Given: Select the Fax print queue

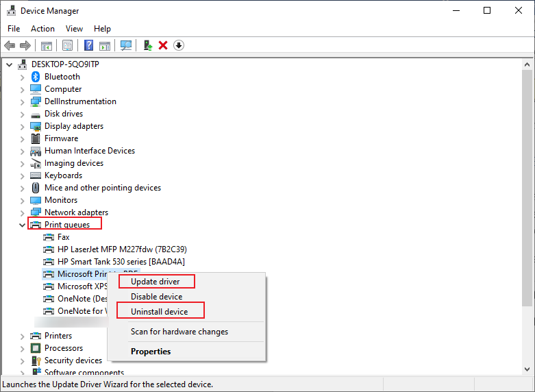Looking at the screenshot, I should [x=64, y=237].
